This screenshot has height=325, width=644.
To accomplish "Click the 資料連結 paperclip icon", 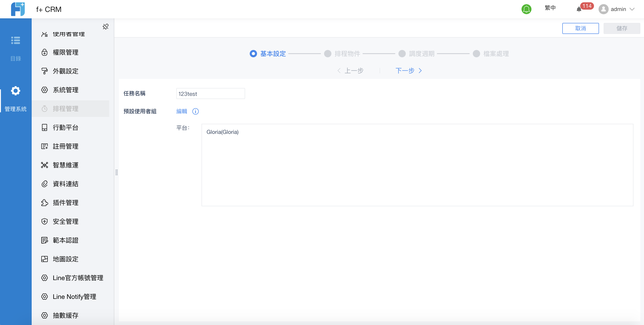I will tap(45, 184).
